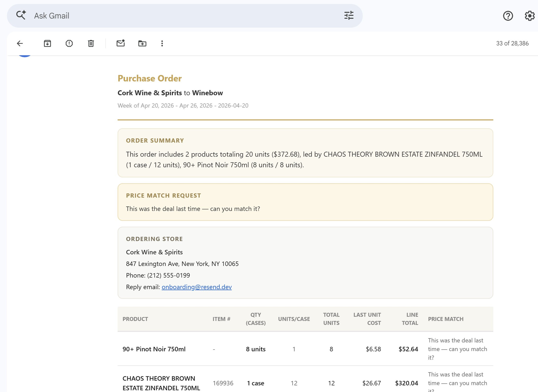538x392 pixels.
Task: Delete the Purchase Order message
Action: click(x=91, y=43)
